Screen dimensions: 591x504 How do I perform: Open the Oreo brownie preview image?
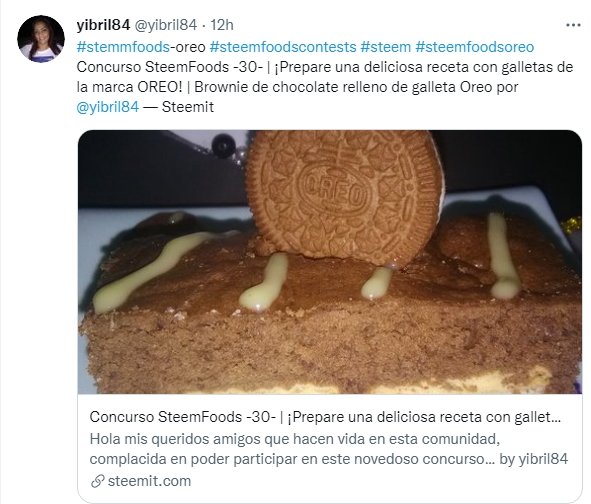[330, 262]
